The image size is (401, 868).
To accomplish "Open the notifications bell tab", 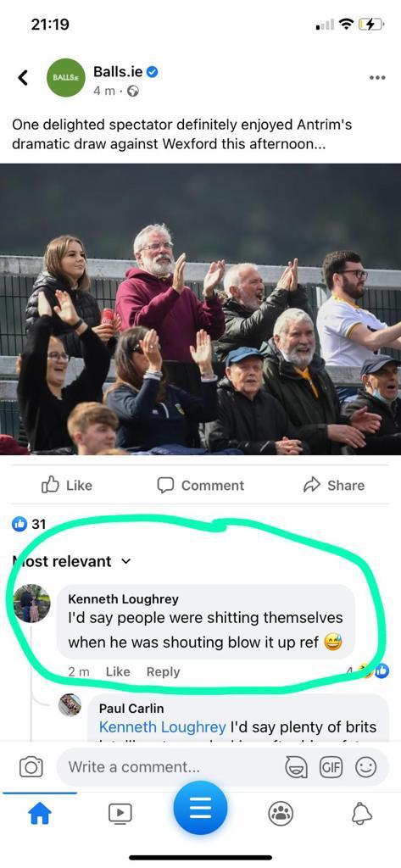I will [x=364, y=813].
